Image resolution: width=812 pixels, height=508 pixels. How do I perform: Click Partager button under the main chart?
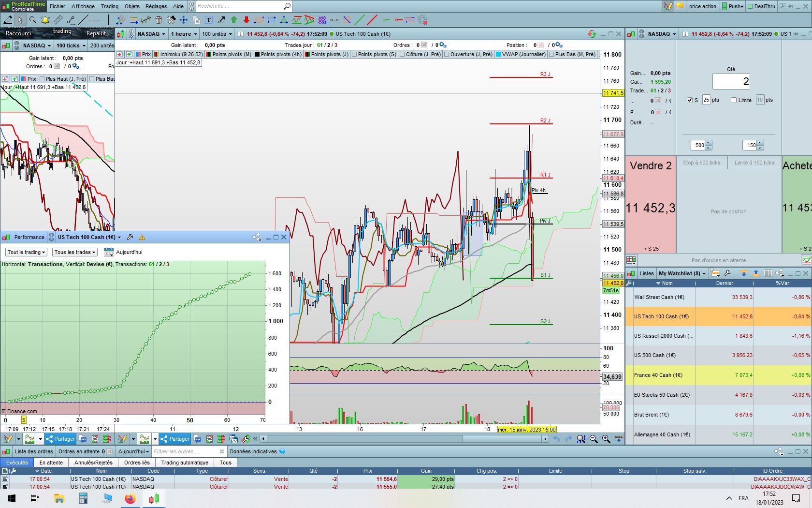coord(174,439)
